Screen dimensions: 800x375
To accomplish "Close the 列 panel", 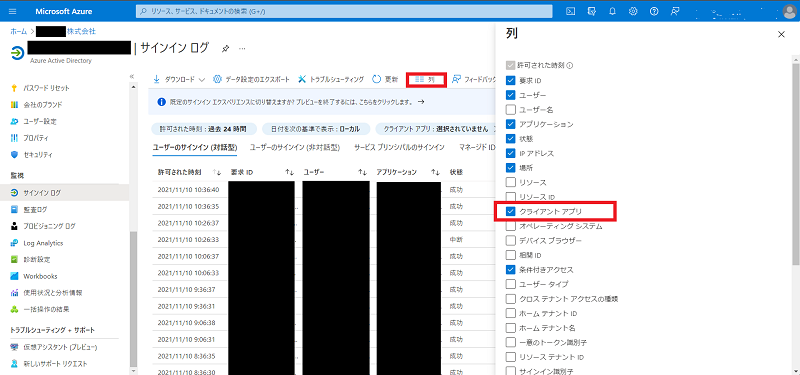I will tap(781, 34).
